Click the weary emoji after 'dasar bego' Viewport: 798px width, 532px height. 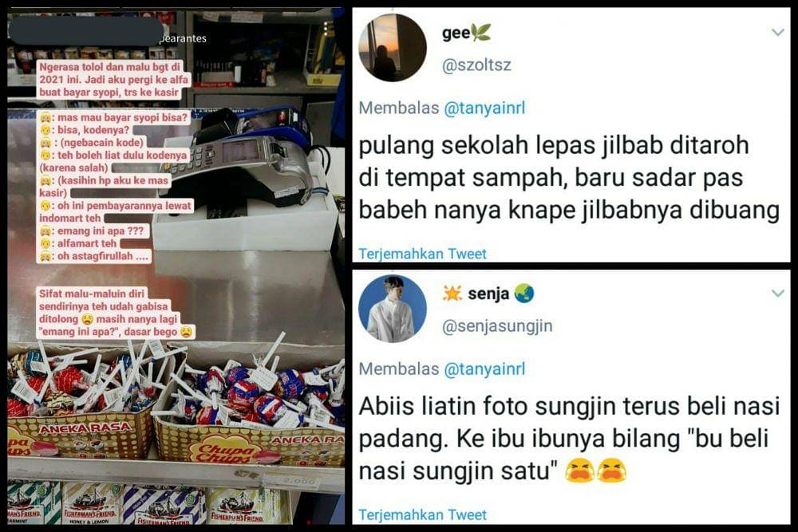(x=187, y=332)
